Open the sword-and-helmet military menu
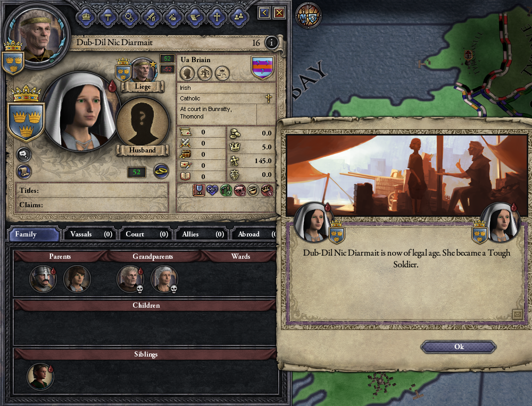Screen dimensions: 532x406 (151, 16)
